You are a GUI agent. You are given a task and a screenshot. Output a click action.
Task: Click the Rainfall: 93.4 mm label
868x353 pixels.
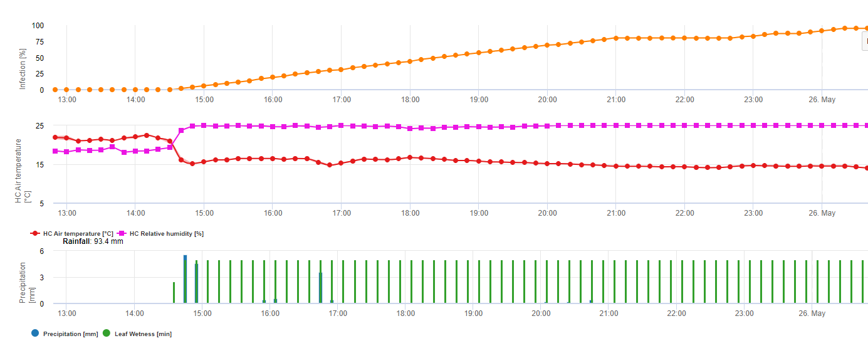coord(93,241)
